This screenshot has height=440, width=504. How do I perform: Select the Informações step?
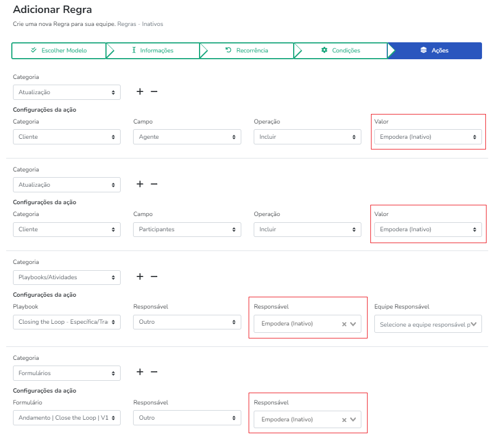tap(152, 50)
